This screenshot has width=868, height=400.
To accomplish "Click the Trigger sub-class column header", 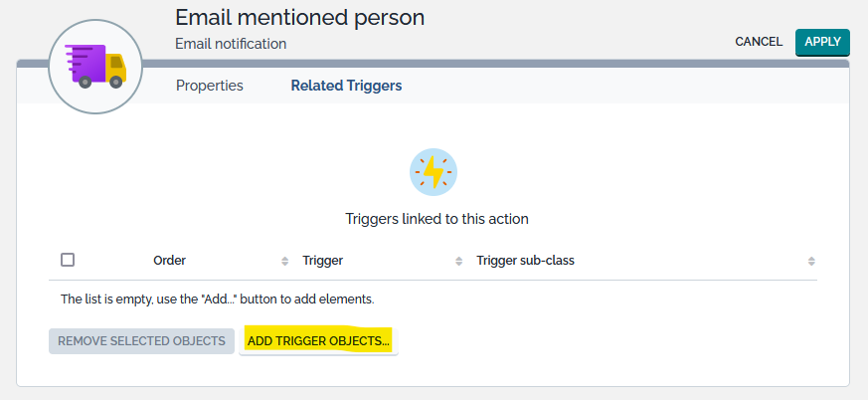I will [x=526, y=261].
